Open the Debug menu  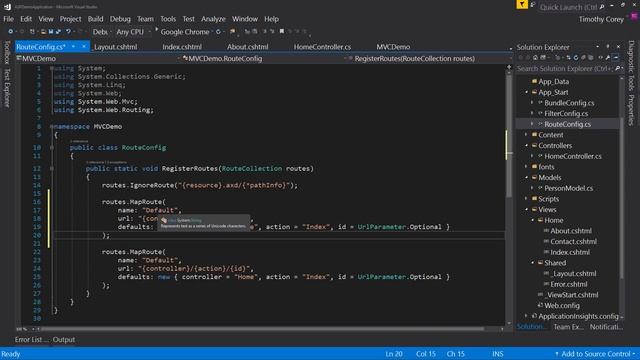tap(120, 19)
